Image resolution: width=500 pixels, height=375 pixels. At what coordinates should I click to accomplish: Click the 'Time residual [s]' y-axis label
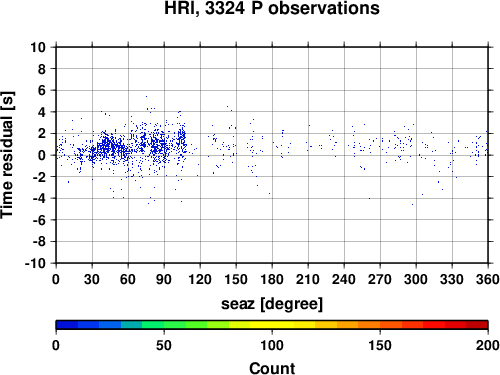pyautogui.click(x=8, y=155)
